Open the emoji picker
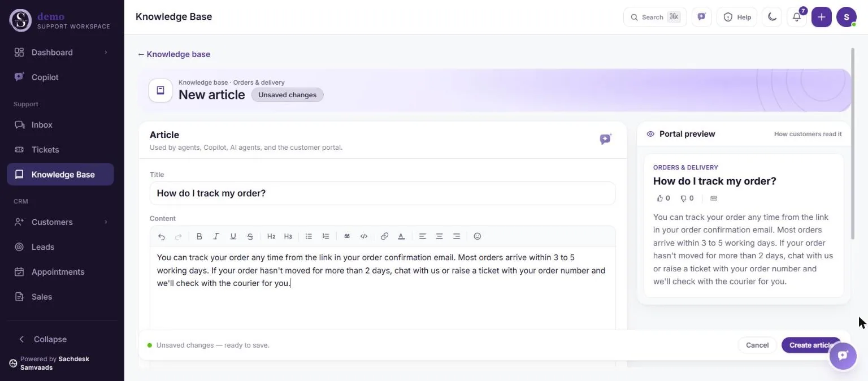 click(x=477, y=236)
